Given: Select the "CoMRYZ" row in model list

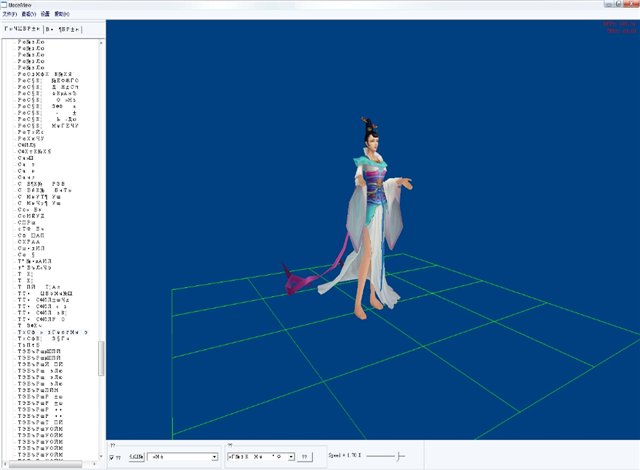Looking at the screenshot, I should click(x=31, y=216).
